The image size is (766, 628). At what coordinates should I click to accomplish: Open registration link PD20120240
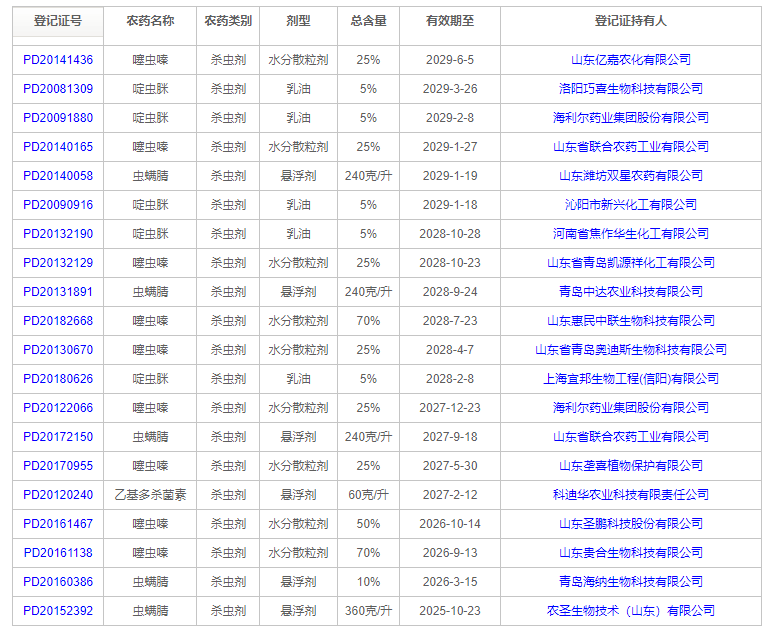pyautogui.click(x=58, y=495)
